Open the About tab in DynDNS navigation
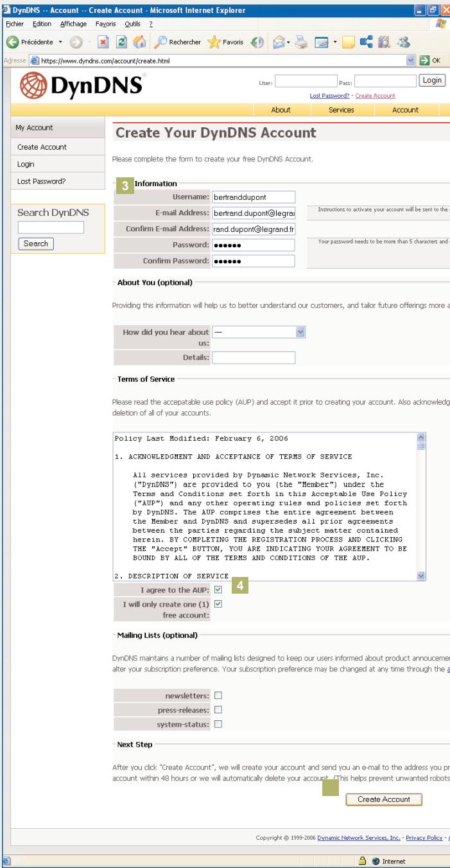Image resolution: width=450 pixels, height=868 pixels. 281,110
